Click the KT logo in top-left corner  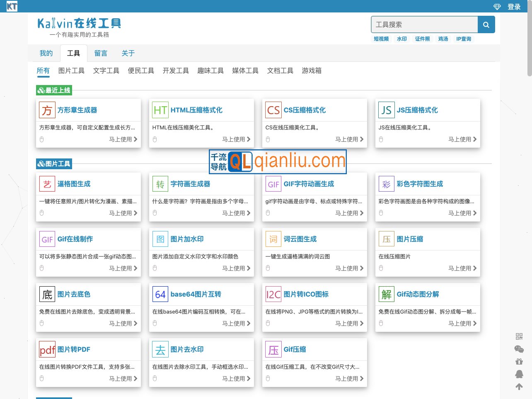coord(12,6)
